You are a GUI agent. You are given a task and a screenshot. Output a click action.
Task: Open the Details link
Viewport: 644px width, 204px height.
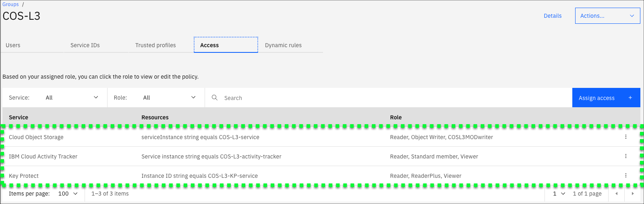(553, 16)
